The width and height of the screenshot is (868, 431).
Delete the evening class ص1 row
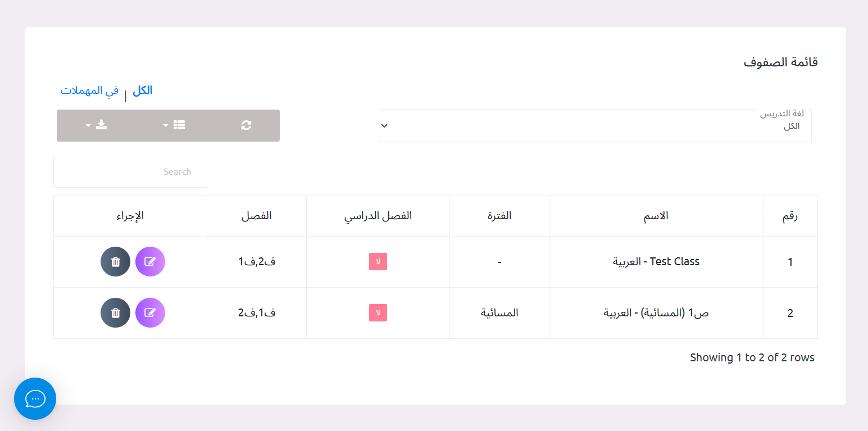pyautogui.click(x=115, y=312)
